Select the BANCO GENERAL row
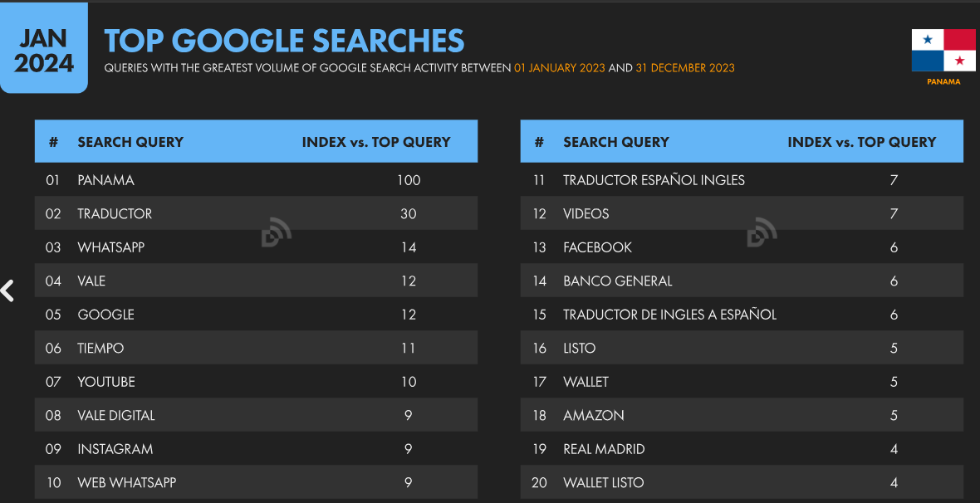The width and height of the screenshot is (980, 503). [x=742, y=281]
